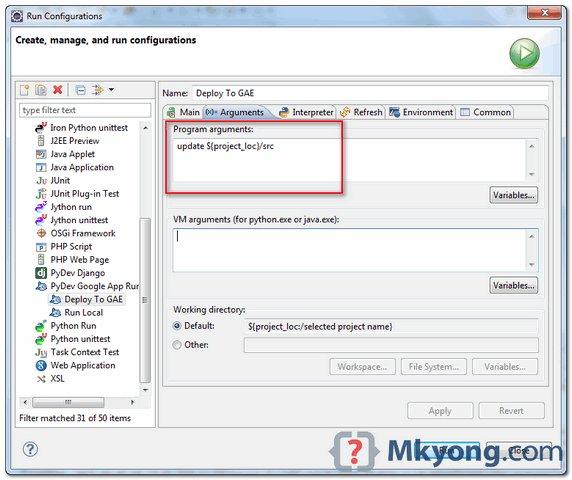
Task: Click configuration list scroll up arrow
Action: tap(146, 128)
